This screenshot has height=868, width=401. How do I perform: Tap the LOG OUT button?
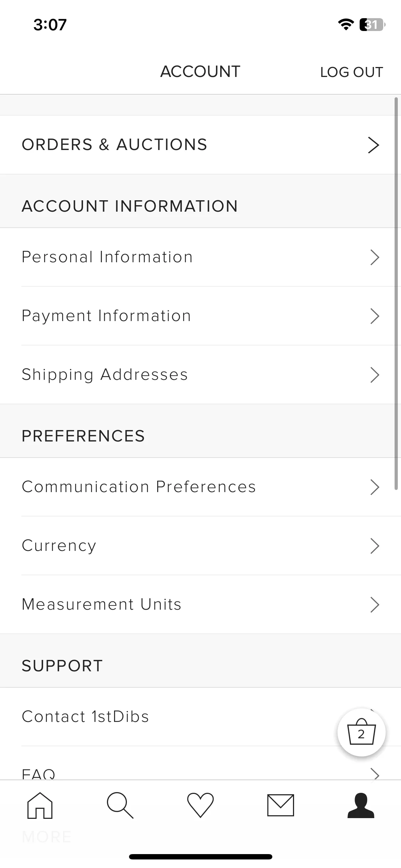point(351,72)
